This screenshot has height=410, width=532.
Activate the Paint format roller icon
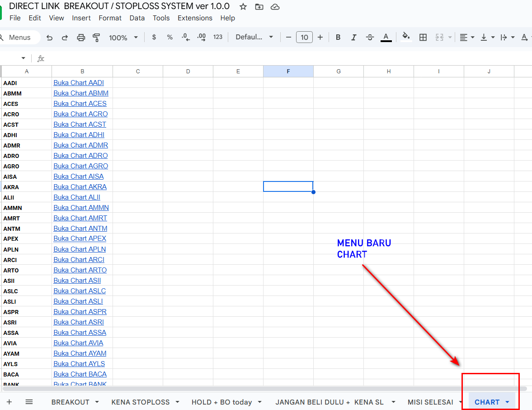[96, 38]
